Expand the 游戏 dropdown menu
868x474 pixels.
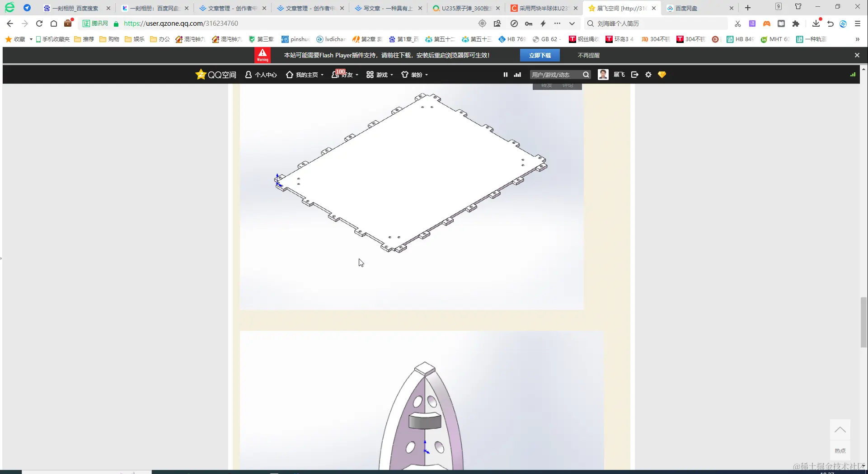tap(391, 75)
